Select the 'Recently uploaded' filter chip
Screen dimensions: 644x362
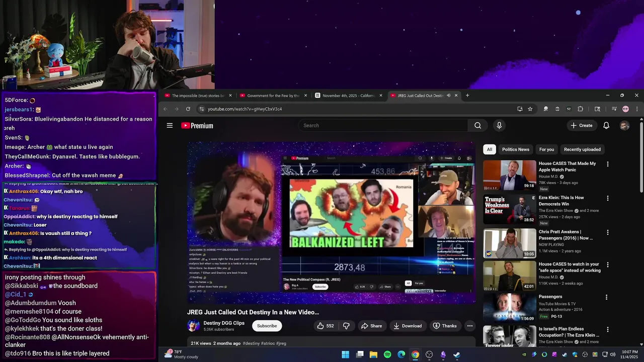click(582, 149)
